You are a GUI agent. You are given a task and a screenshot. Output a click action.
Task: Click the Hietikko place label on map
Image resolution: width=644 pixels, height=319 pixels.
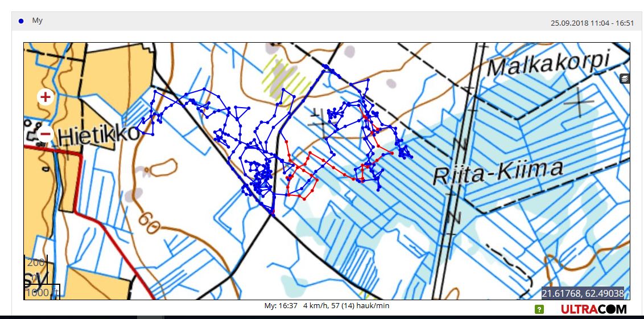(x=98, y=135)
